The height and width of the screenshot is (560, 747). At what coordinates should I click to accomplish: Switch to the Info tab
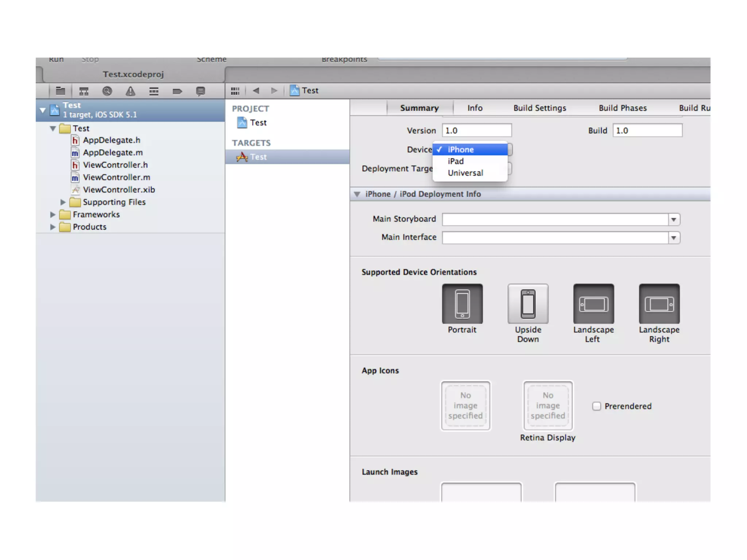475,108
